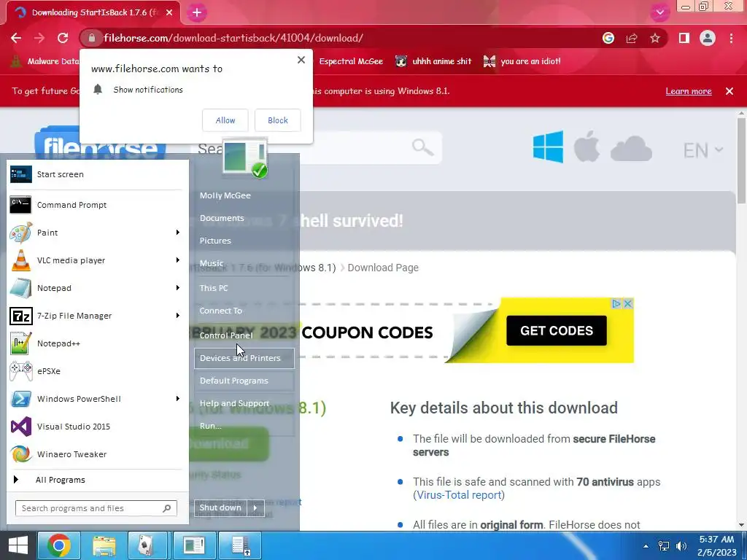
Task: Dismiss the Windows 8.1 warning bar
Action: pyautogui.click(x=729, y=91)
